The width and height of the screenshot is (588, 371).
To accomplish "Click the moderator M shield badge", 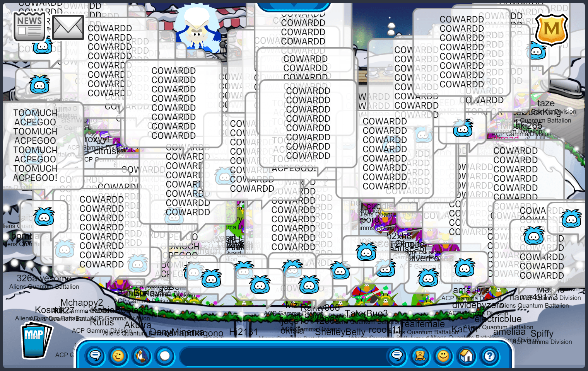I will [x=552, y=29].
